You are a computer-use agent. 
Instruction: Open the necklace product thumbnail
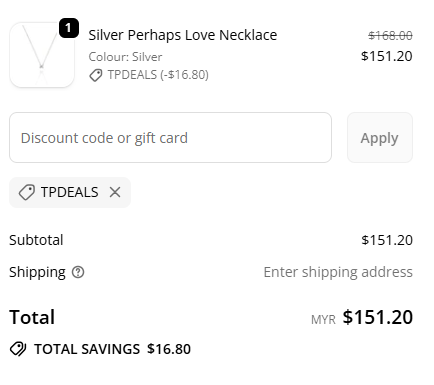42,55
